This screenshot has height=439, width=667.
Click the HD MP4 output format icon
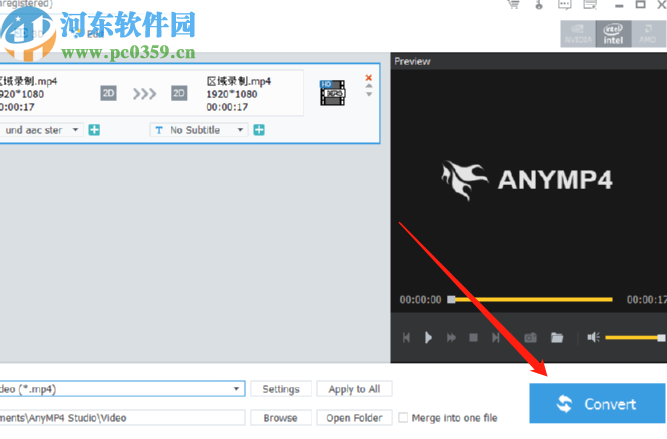(333, 93)
